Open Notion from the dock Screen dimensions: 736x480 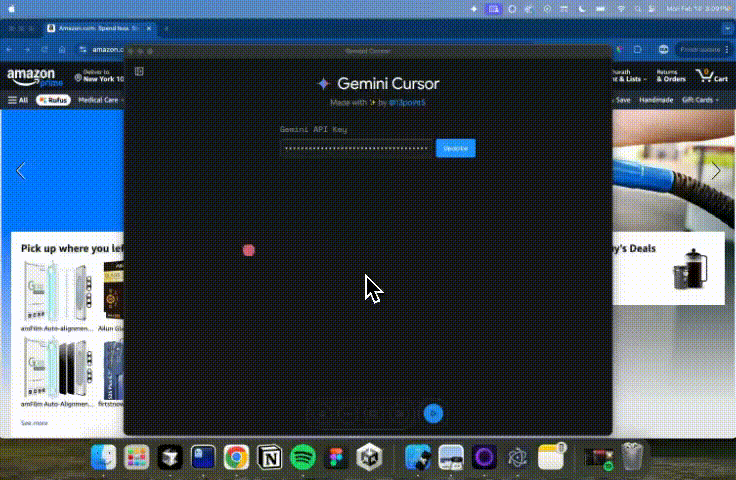(269, 457)
